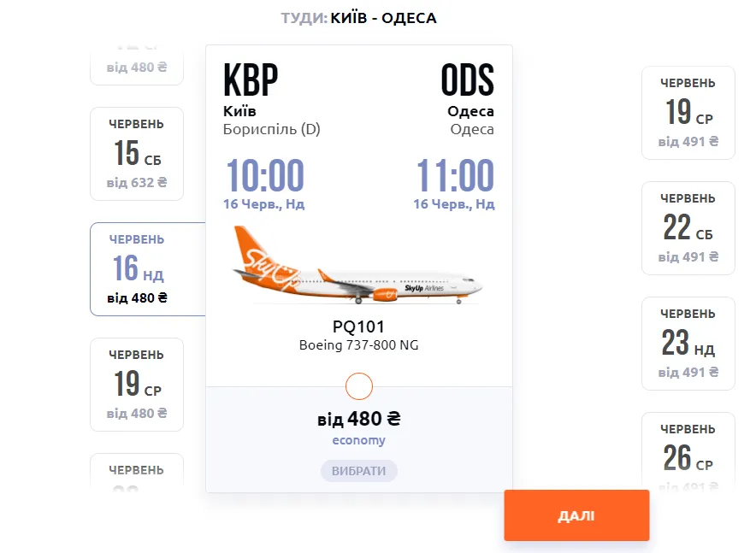Pick June 19 Wednesday from 480 ₴

click(x=137, y=385)
